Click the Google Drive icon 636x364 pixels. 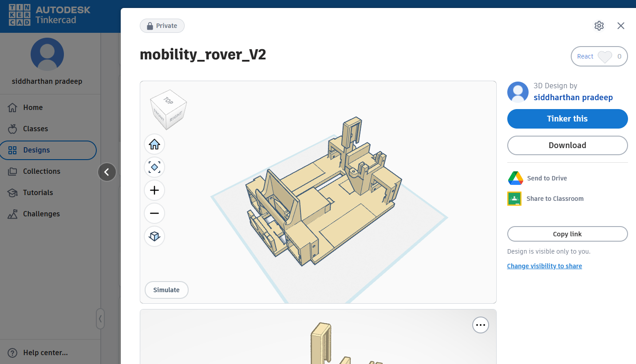(515, 178)
